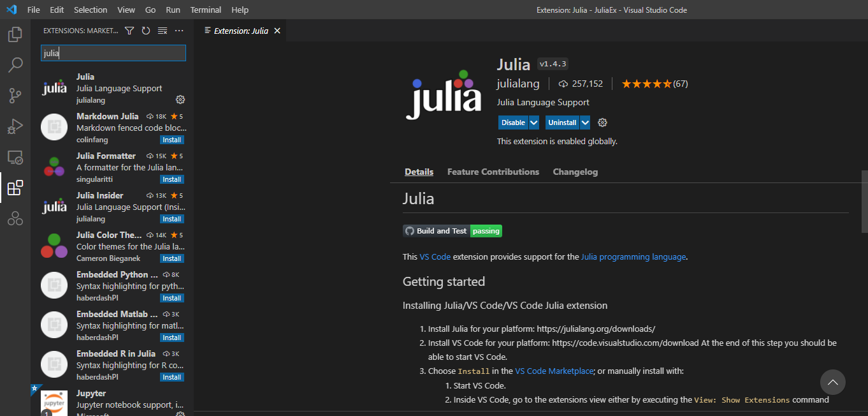Image resolution: width=868 pixels, height=416 pixels.
Task: Open the Edit menu
Action: (57, 10)
